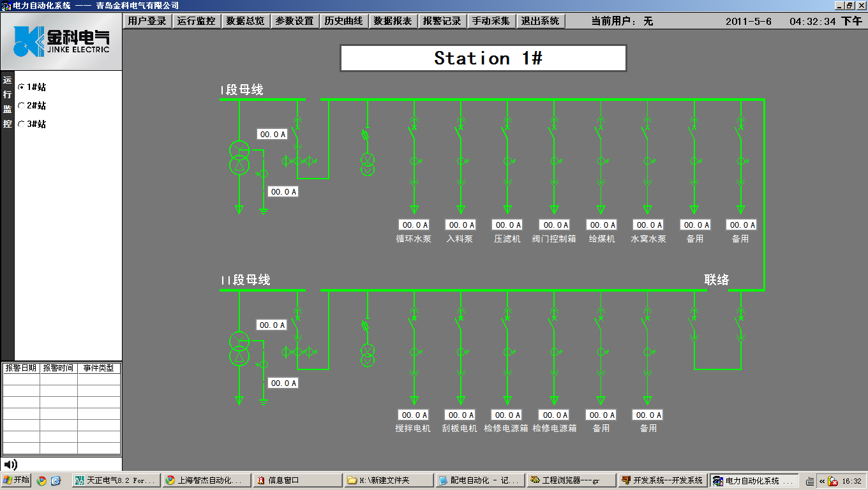
Task: Click the 事件类型 column header
Action: click(x=99, y=368)
